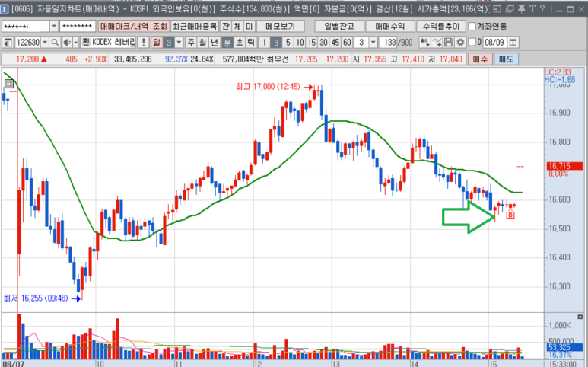Image resolution: width=588 pixels, height=367 pixels.
Task: Click the exclamation mark info icon
Action: pos(143,43)
